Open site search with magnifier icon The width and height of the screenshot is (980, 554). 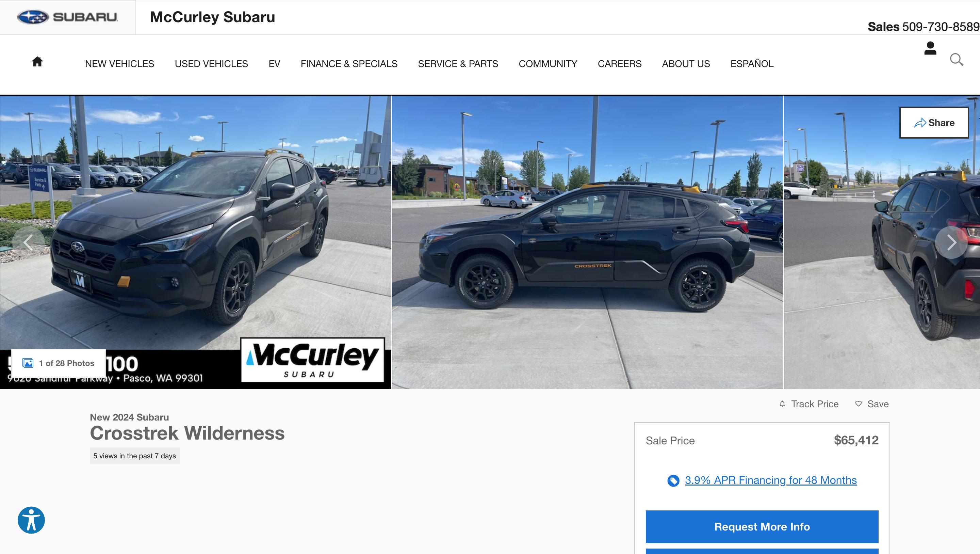point(957,60)
